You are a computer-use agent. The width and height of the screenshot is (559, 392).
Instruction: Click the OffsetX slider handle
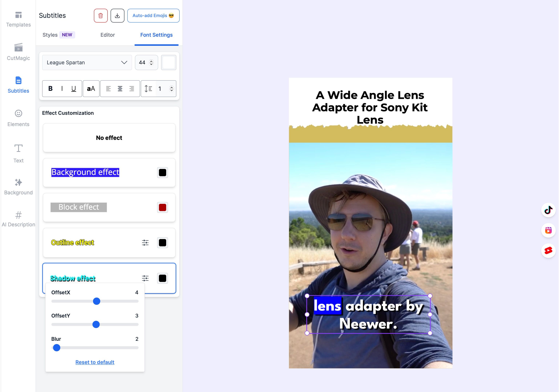97,301
